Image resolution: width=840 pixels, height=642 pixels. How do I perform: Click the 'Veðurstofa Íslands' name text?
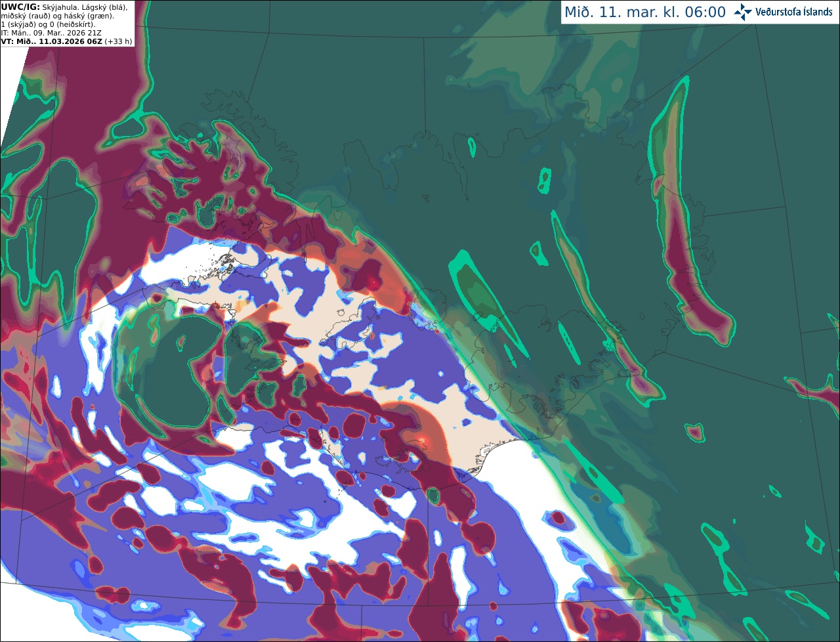tap(794, 12)
